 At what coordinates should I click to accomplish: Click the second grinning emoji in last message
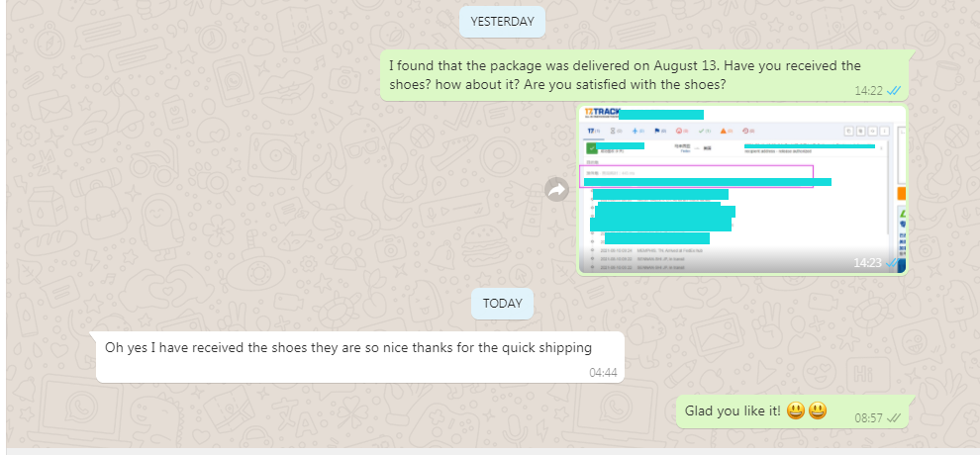(x=818, y=410)
